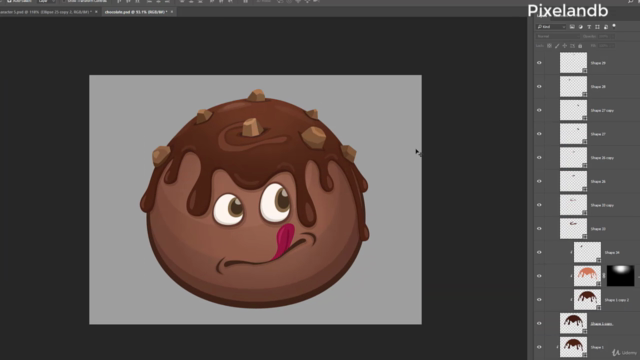
Task: Hide the Shape 29 layer
Action: [x=539, y=63]
